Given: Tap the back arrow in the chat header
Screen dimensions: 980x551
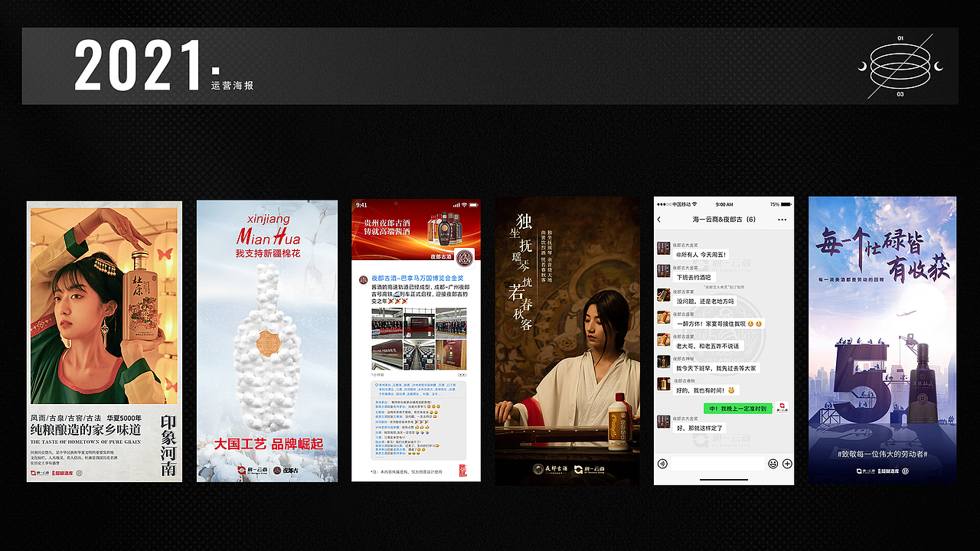Looking at the screenshot, I should point(659,220).
